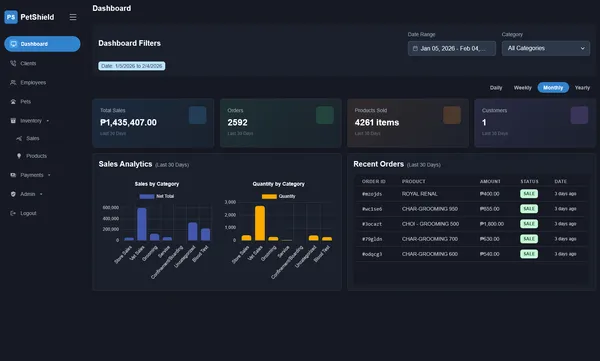Image resolution: width=600 pixels, height=361 pixels.
Task: Click the ₱1,435,407.00 total sales value
Action: [128, 123]
